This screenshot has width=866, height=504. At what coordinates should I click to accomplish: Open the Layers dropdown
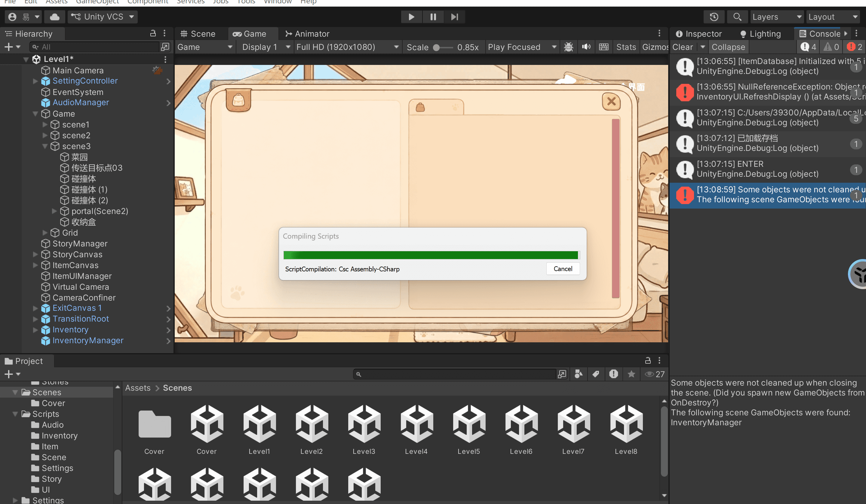click(777, 17)
